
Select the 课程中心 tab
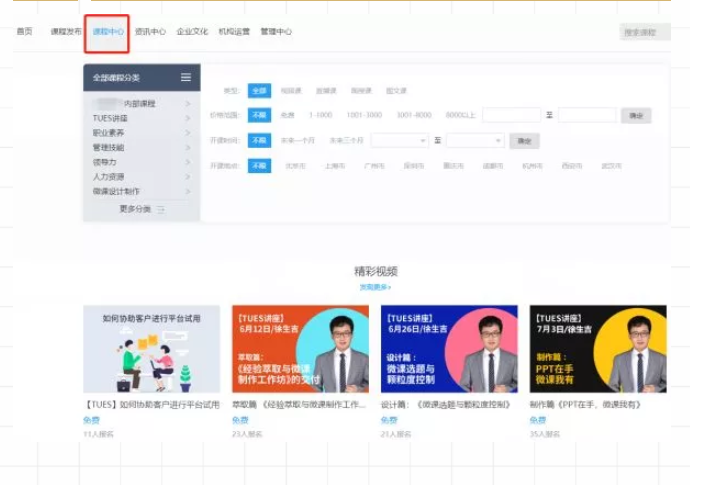tap(108, 31)
